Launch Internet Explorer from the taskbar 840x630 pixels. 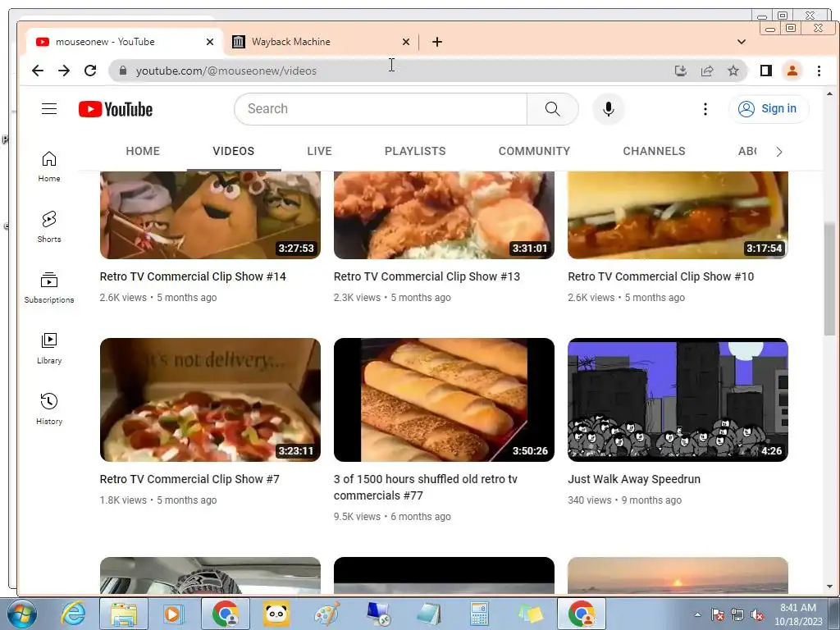coord(73,614)
